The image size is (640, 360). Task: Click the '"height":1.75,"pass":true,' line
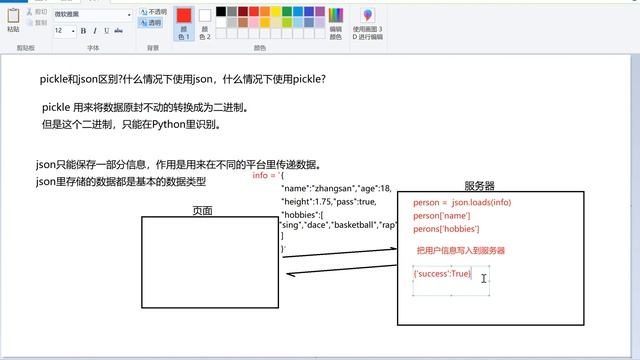click(329, 202)
